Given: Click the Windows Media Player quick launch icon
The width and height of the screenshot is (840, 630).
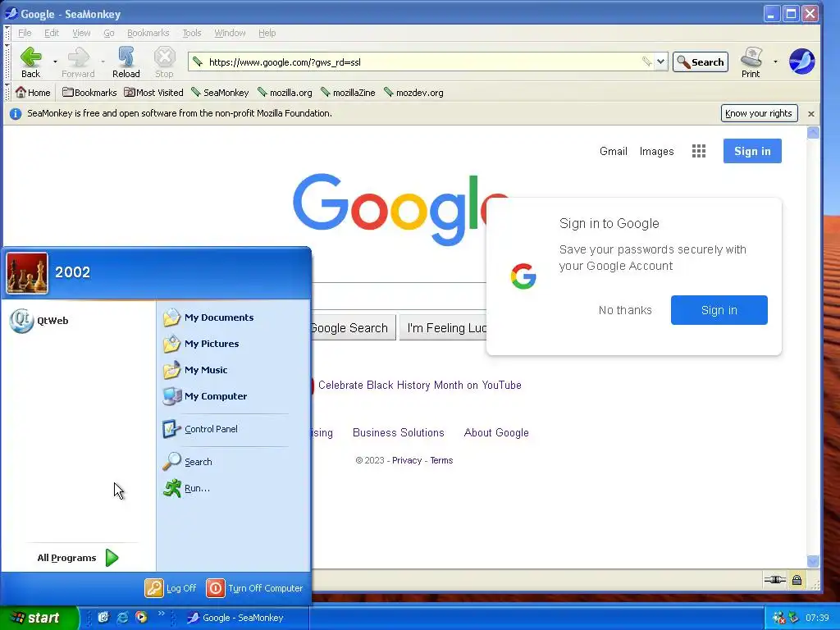Looking at the screenshot, I should coord(141,617).
